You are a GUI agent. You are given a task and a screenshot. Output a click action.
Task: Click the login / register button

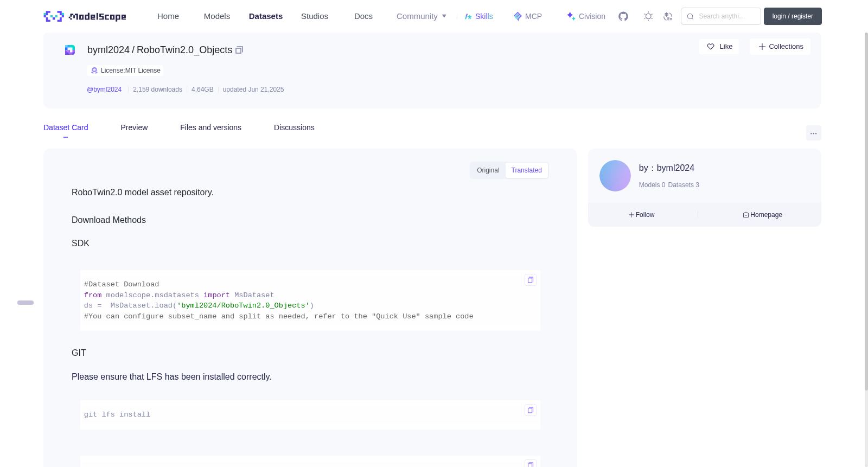(793, 16)
